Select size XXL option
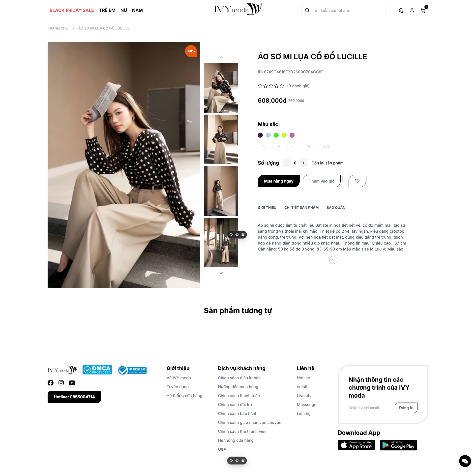The width and height of the screenshot is (476, 472). pyautogui.click(x=327, y=147)
